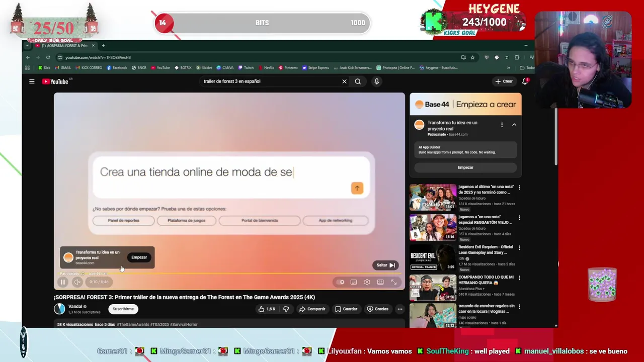
Task: Click the video title text
Action: tap(184, 297)
